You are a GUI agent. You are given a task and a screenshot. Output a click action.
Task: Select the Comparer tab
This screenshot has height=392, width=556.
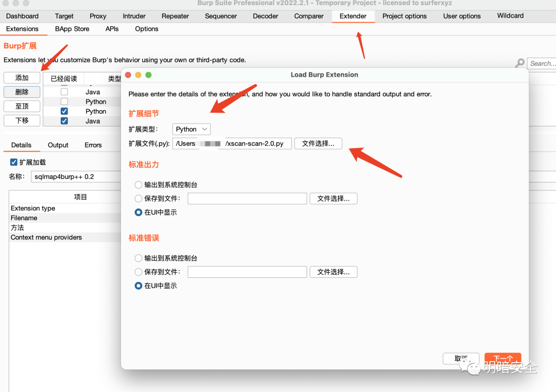[309, 16]
